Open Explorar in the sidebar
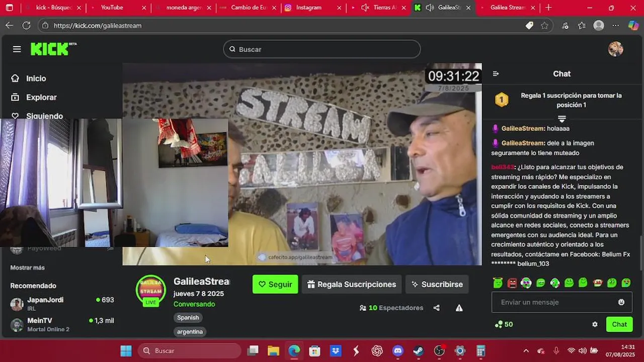Image resolution: width=644 pixels, height=362 pixels. click(34, 98)
